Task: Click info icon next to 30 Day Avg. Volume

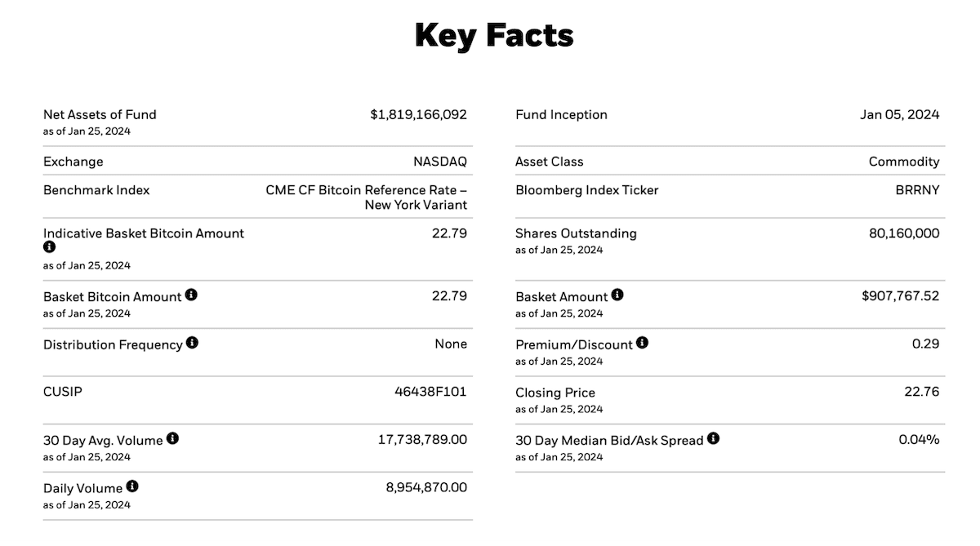Action: (x=172, y=438)
